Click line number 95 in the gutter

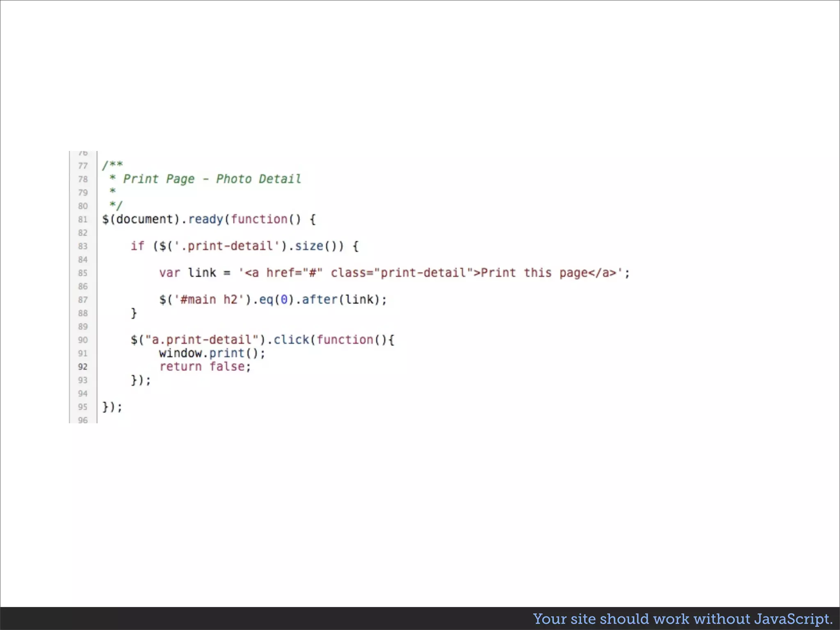tap(83, 407)
